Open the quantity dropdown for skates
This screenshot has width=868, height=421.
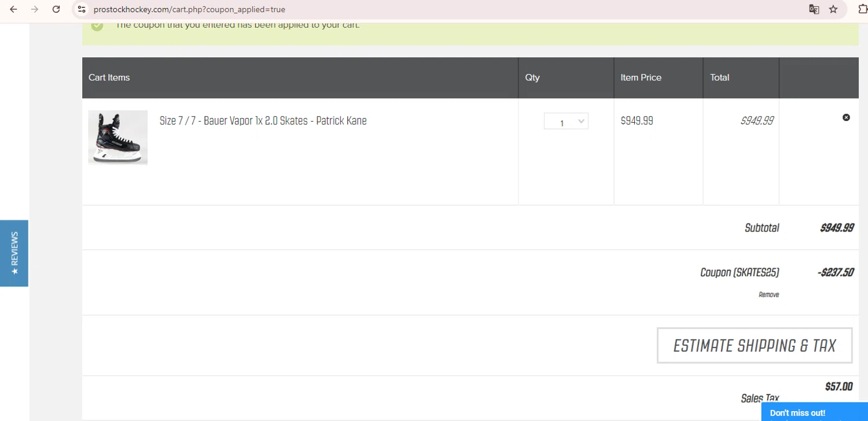coord(566,121)
